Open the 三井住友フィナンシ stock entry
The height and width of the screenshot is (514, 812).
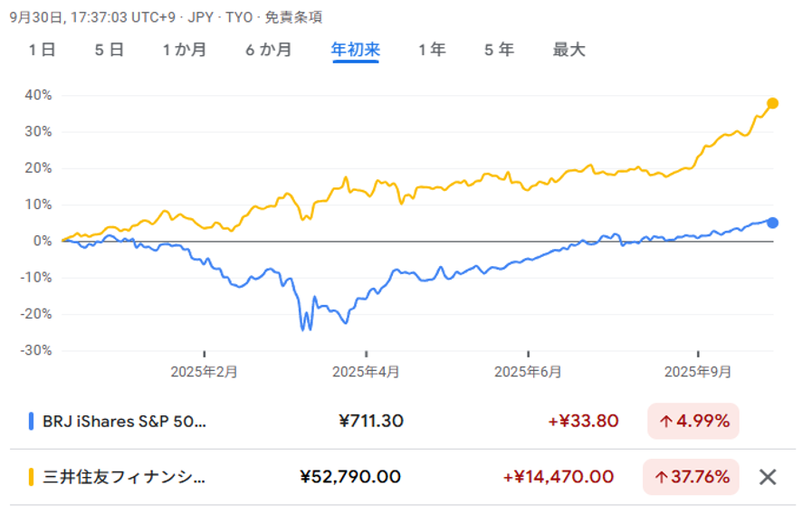point(124,477)
